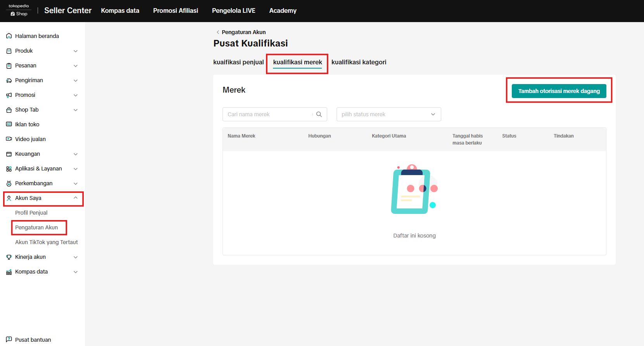Click Tambah otorisasi merek dagang button

[x=559, y=91]
